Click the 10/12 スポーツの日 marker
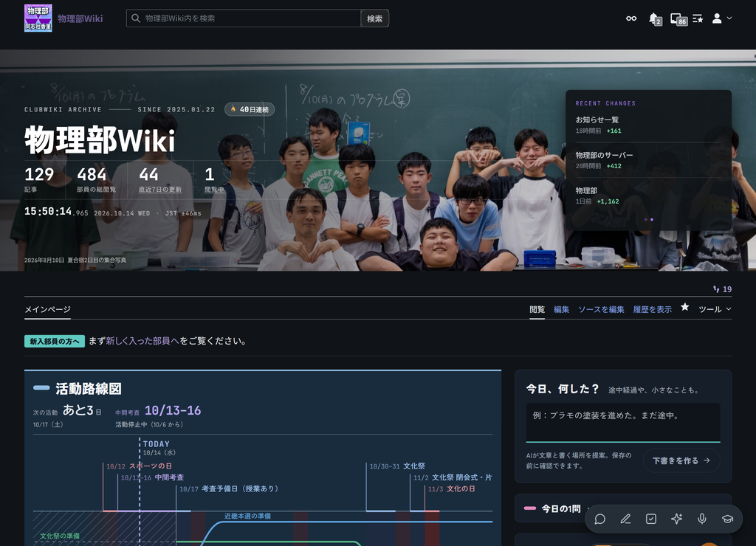 click(x=139, y=466)
